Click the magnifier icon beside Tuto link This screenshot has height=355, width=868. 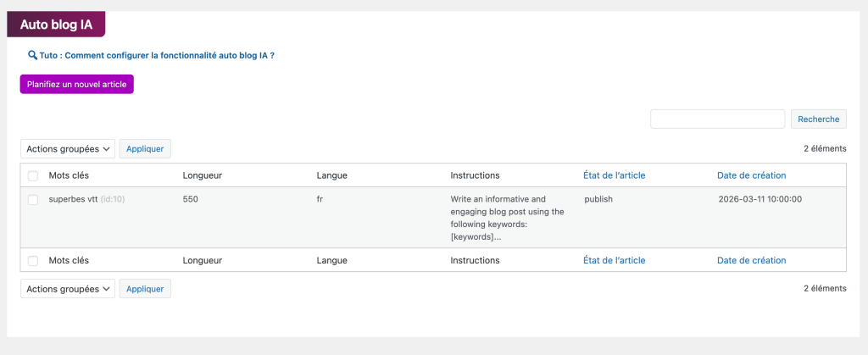point(33,55)
